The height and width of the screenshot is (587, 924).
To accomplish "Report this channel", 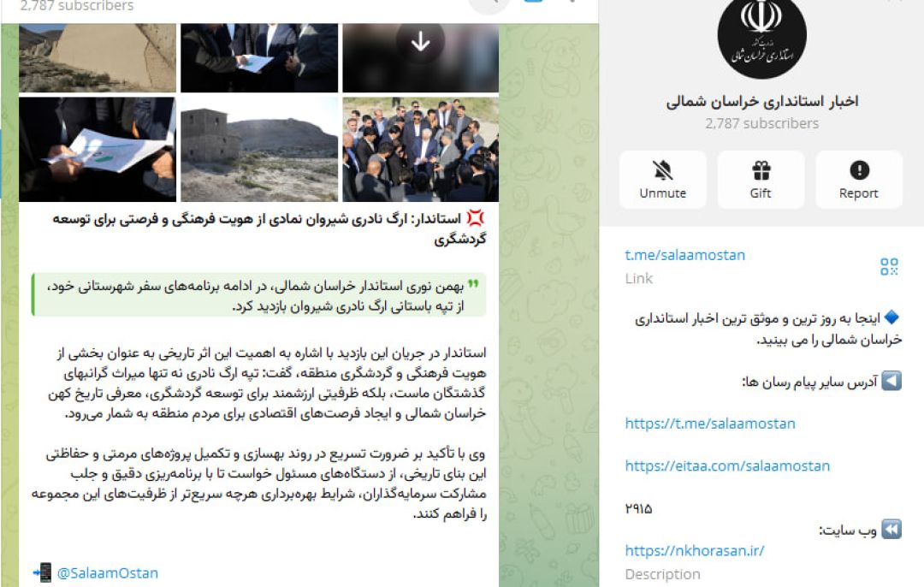I will point(859,179).
